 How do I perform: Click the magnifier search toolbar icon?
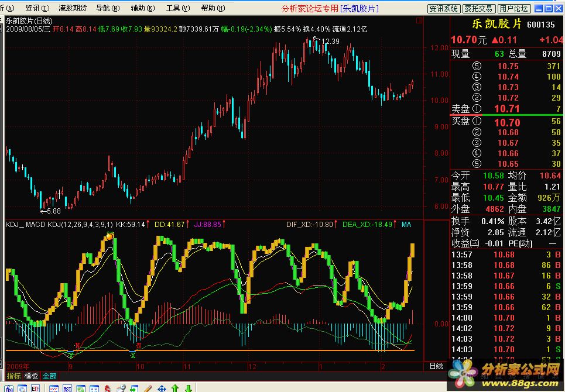tap(22, 388)
